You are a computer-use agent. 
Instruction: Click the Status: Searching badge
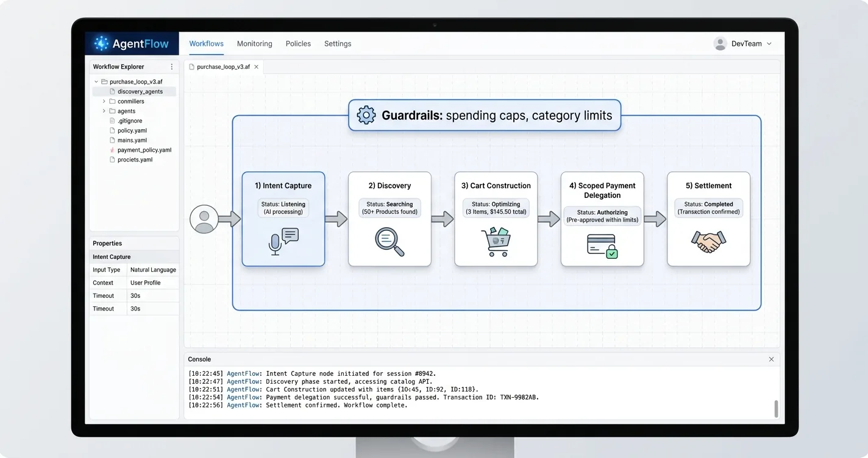click(390, 208)
